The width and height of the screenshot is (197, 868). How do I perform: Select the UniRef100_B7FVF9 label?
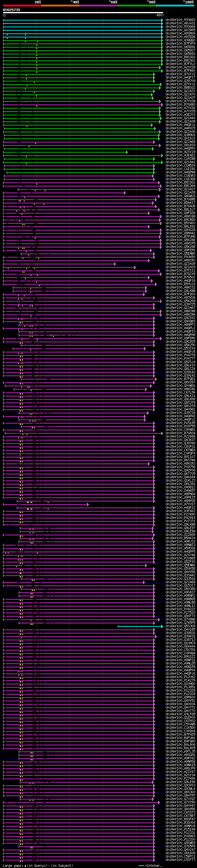pos(180,43)
